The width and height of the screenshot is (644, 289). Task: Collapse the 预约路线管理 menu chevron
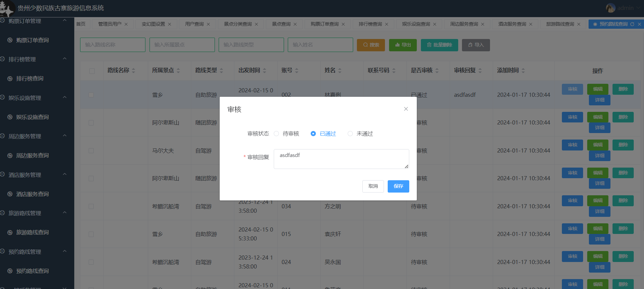coord(65,251)
